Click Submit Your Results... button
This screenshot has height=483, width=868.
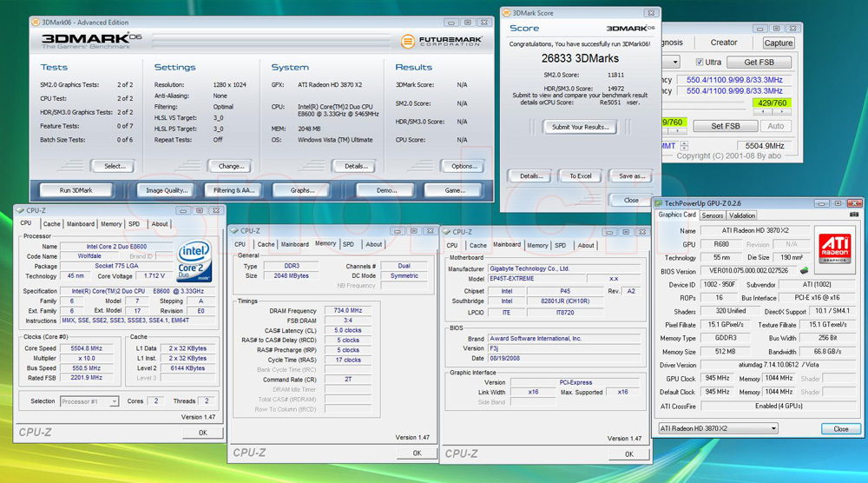pos(580,128)
